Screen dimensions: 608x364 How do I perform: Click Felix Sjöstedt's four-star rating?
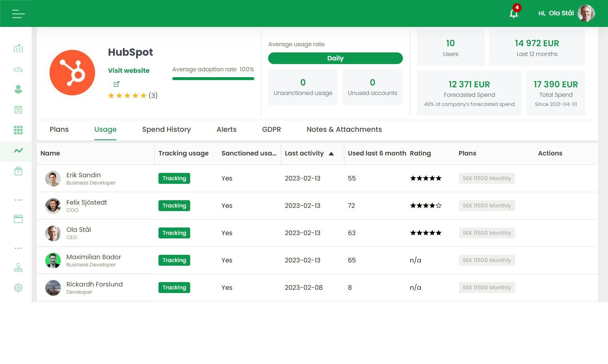pyautogui.click(x=426, y=206)
